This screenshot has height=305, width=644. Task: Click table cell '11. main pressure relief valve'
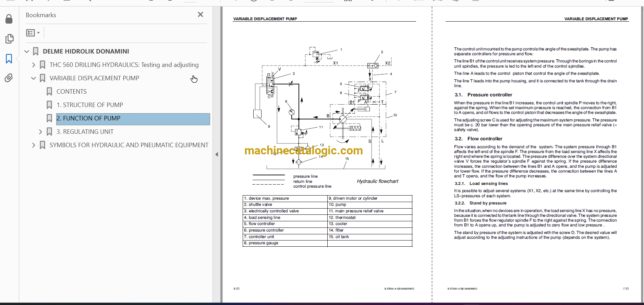click(x=369, y=211)
